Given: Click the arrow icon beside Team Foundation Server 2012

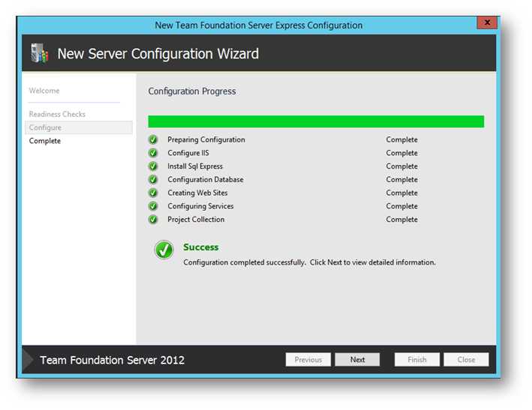Looking at the screenshot, I should pyautogui.click(x=28, y=360).
